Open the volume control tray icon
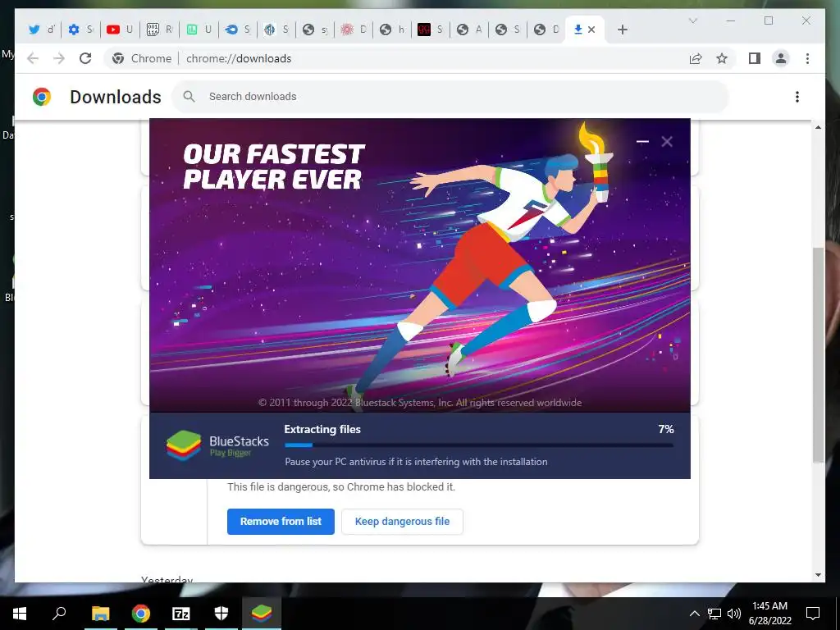This screenshot has height=630, width=840. pos(734,614)
